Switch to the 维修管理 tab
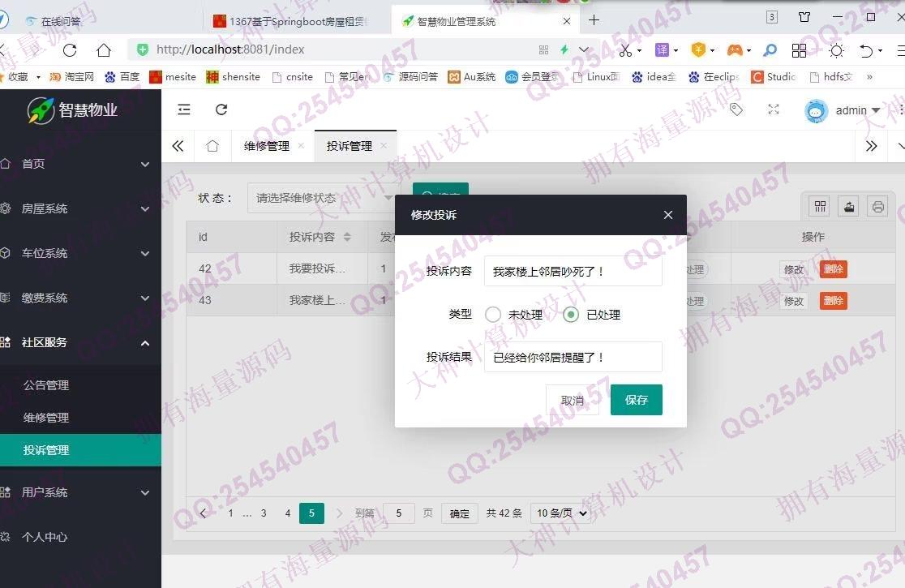Image resolution: width=905 pixels, height=588 pixels. click(267, 146)
